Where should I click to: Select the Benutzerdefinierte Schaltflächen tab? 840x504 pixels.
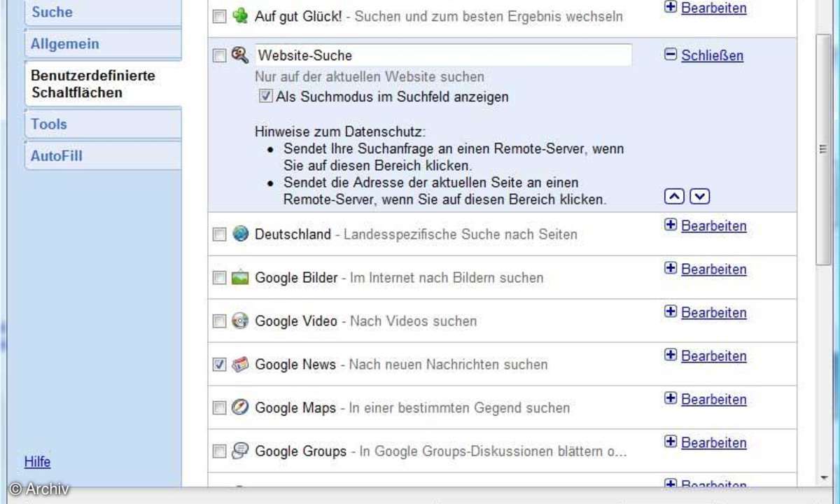pyautogui.click(x=103, y=84)
